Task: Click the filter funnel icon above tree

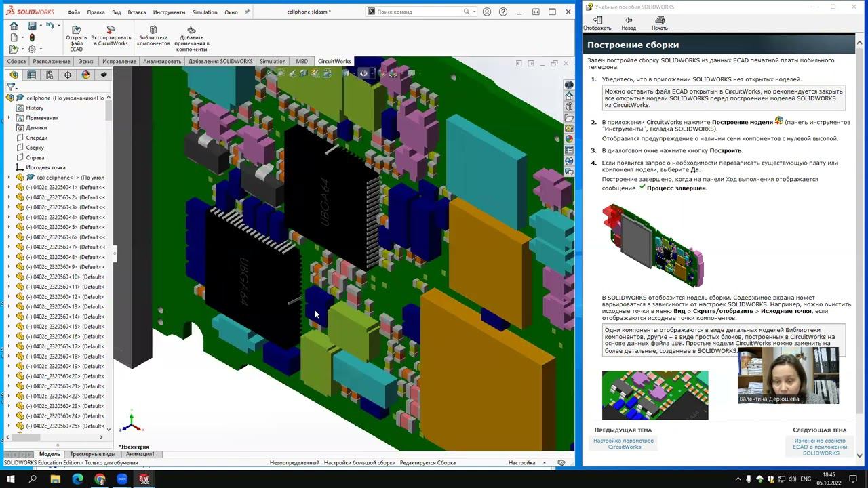Action: point(11,87)
